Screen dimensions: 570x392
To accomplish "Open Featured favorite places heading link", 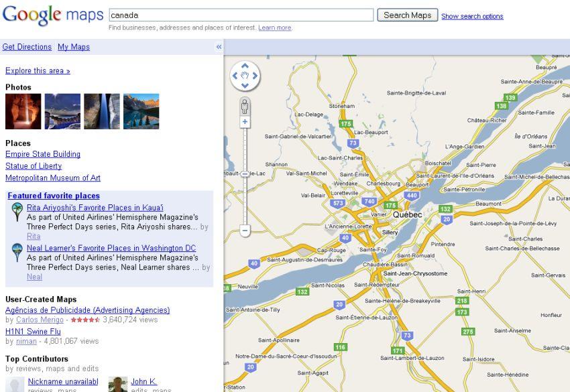I will pyautogui.click(x=54, y=196).
